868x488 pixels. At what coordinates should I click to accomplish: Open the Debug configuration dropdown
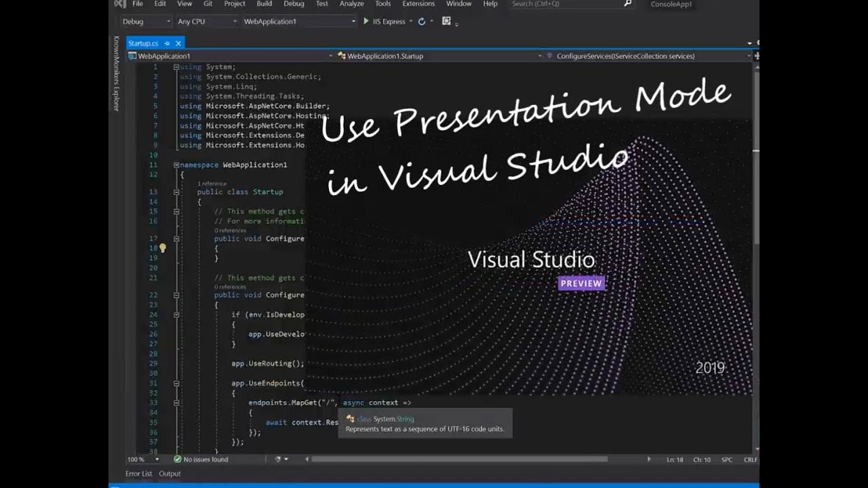145,22
